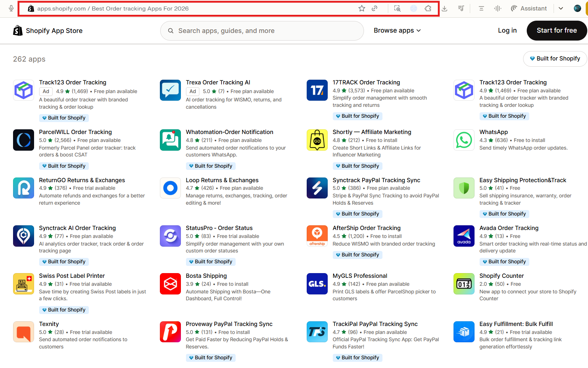Open Loop Returns & Exchanges icon
This screenshot has width=588, height=368.
170,188
